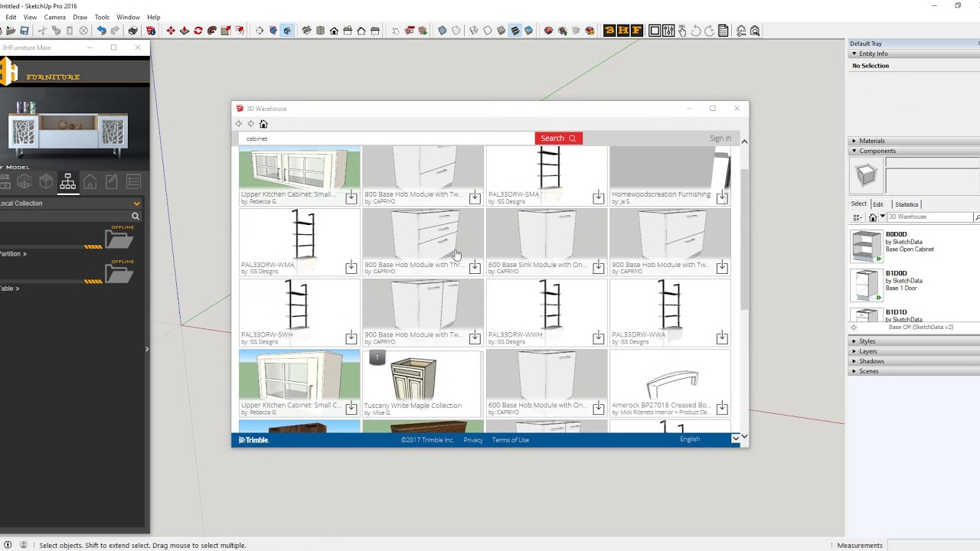Open the Draw menu

[x=80, y=17]
